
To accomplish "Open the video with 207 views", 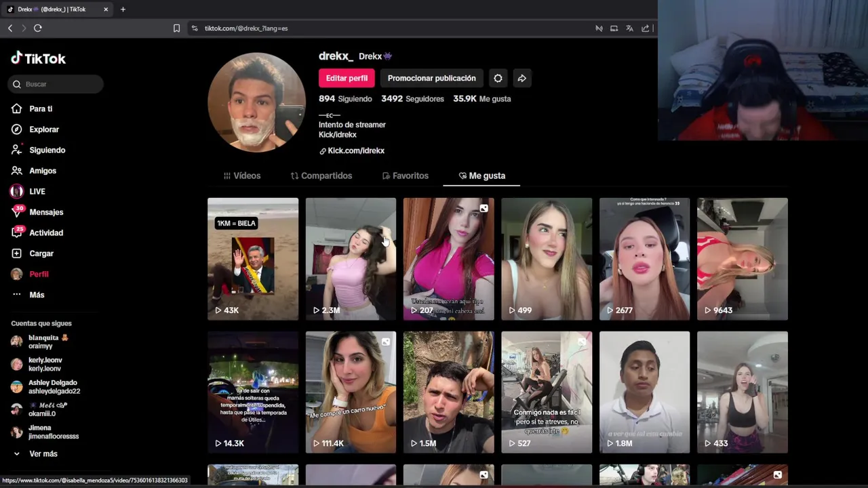I will click(449, 259).
